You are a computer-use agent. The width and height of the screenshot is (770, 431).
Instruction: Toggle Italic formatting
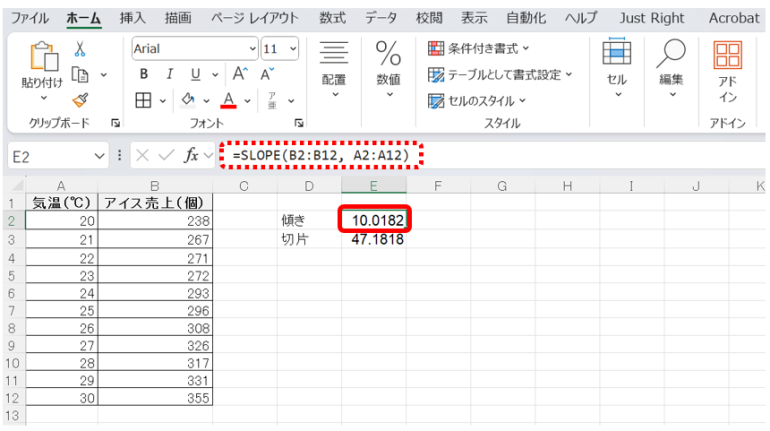(169, 74)
